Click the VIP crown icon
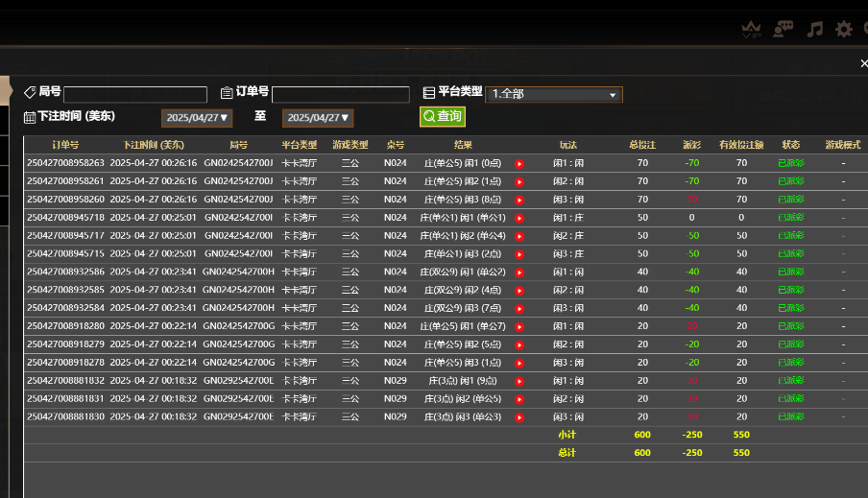Screen dimensions: 868x498 click(x=752, y=30)
